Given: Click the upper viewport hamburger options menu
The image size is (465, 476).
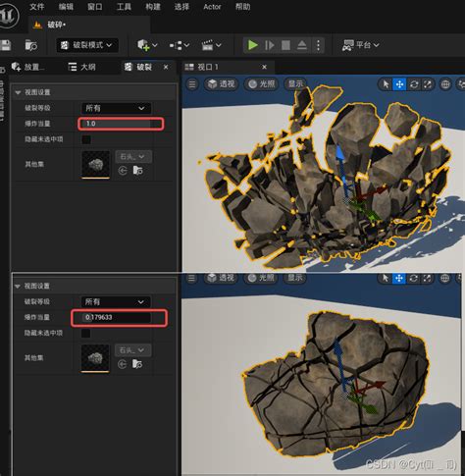Looking at the screenshot, I should pos(192,84).
